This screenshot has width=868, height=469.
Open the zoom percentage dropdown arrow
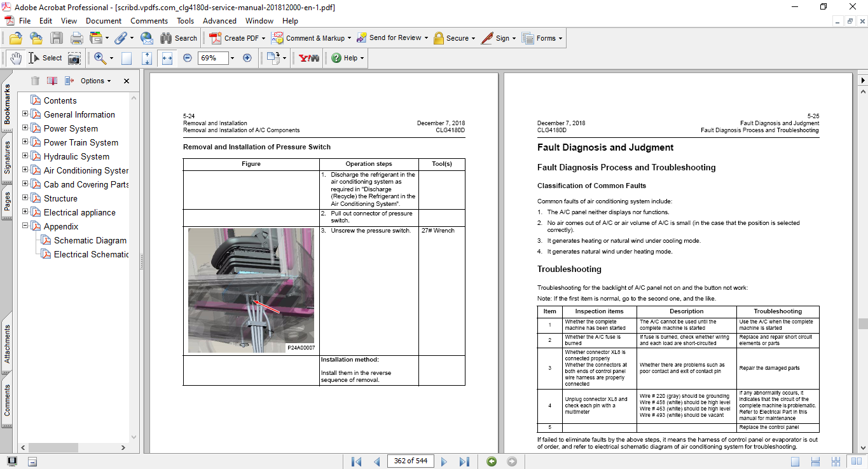pyautogui.click(x=232, y=58)
